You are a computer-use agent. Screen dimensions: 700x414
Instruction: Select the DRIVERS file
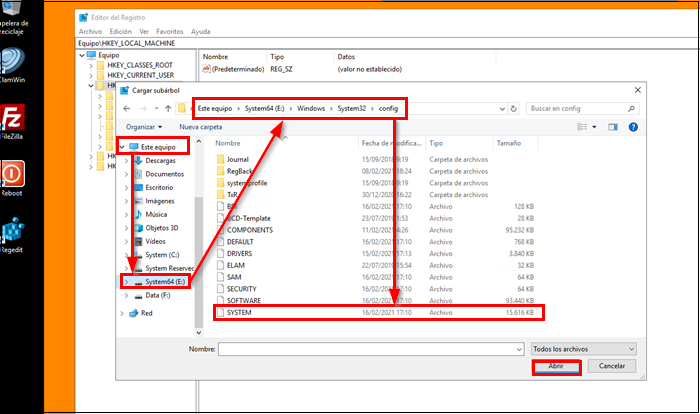point(239,254)
